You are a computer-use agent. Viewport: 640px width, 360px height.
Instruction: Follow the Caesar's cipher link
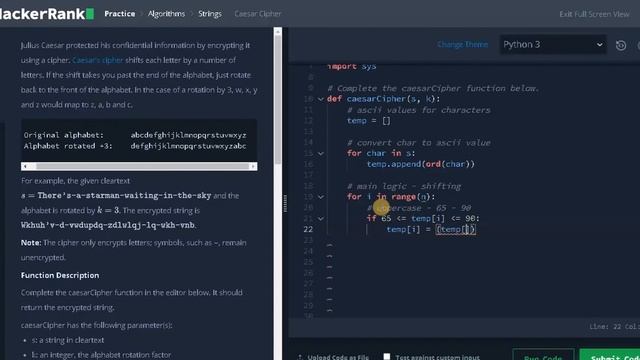(98, 60)
